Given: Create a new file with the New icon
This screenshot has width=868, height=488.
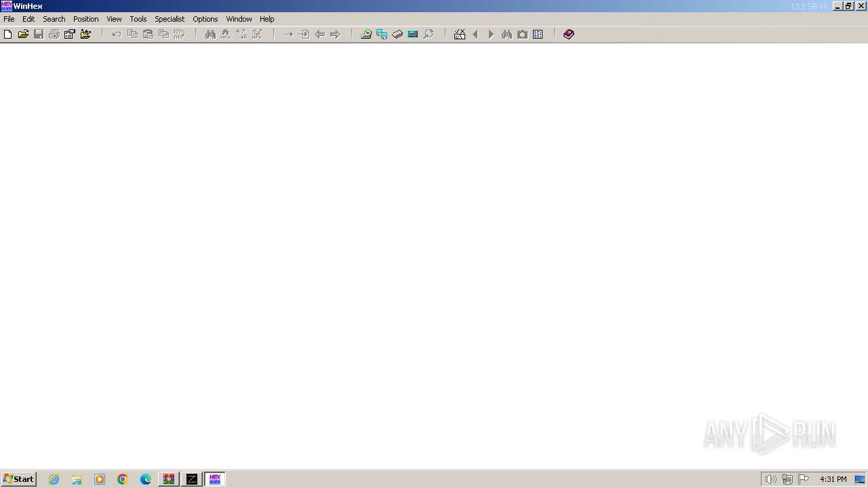Looking at the screenshot, I should (8, 34).
